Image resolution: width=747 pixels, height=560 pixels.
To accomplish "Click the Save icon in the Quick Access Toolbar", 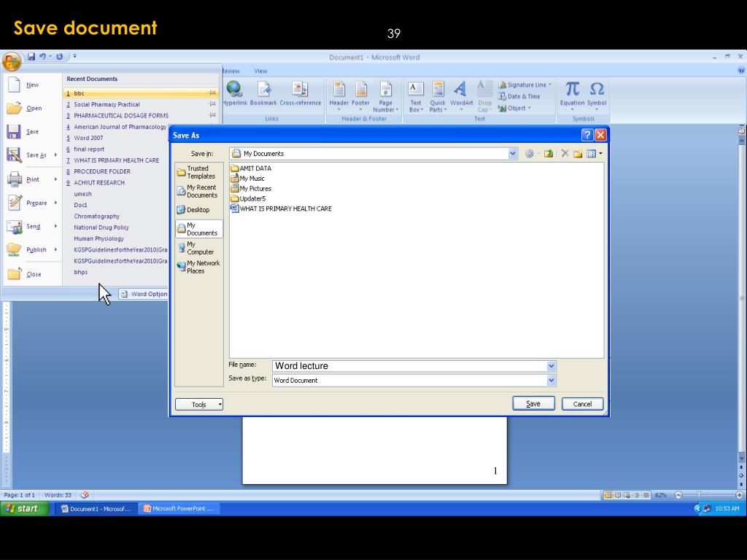I will (x=31, y=57).
